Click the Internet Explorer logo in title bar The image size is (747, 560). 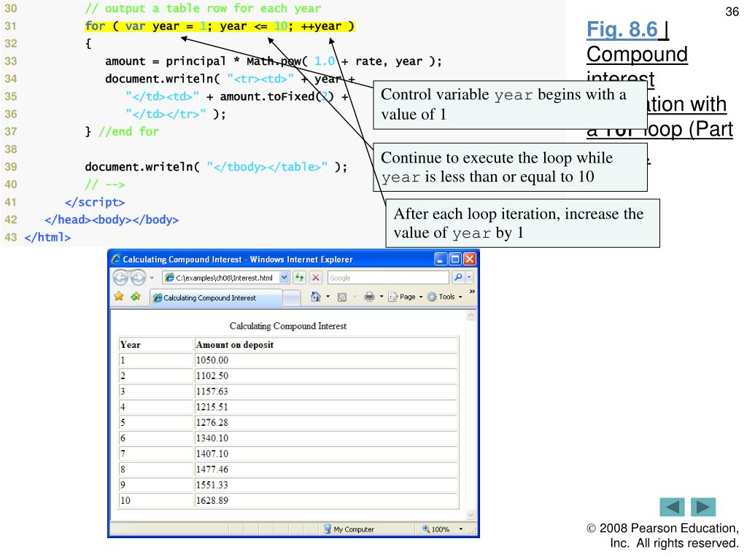pos(116,259)
